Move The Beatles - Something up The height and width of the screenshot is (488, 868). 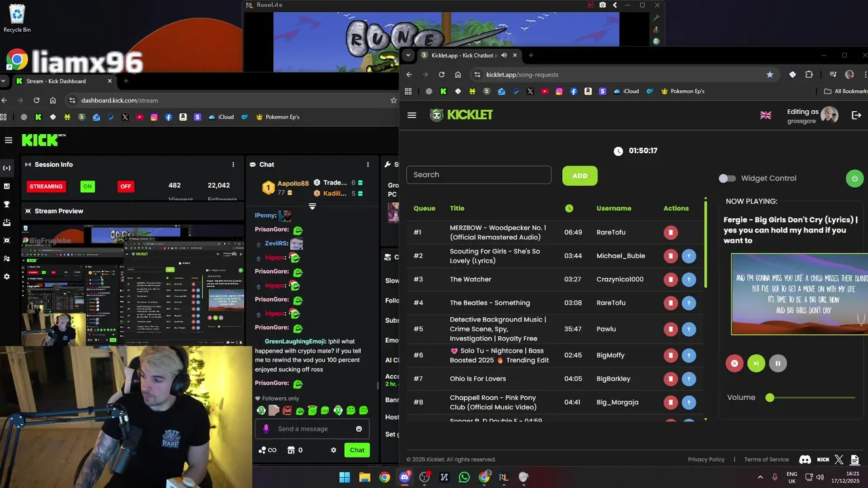coord(688,303)
